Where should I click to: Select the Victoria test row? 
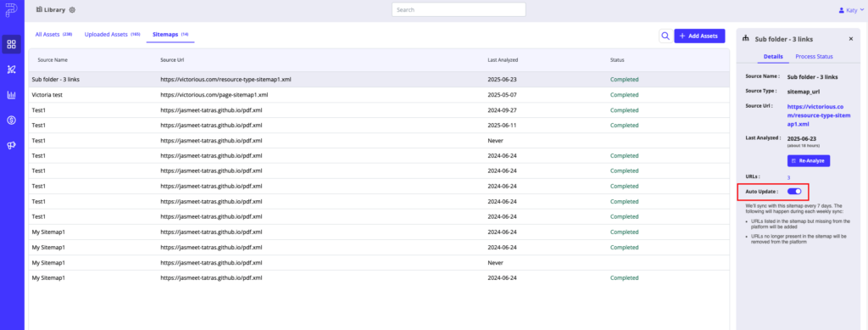pos(379,95)
